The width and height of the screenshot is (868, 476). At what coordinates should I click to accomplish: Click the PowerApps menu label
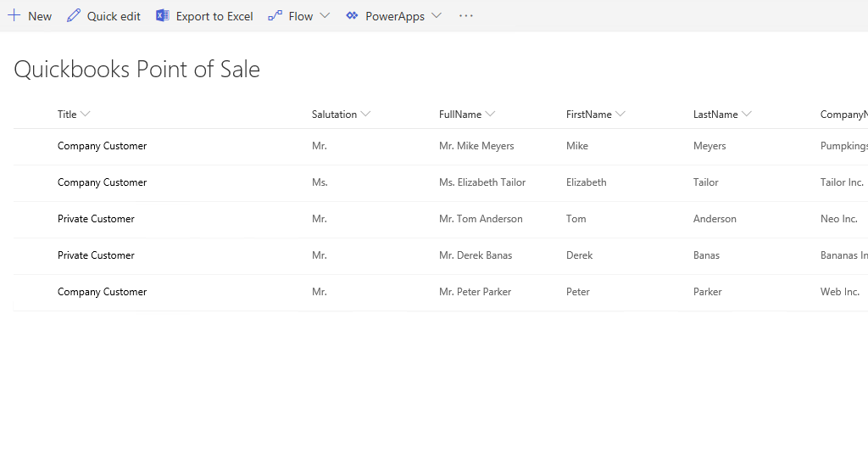[x=395, y=16]
